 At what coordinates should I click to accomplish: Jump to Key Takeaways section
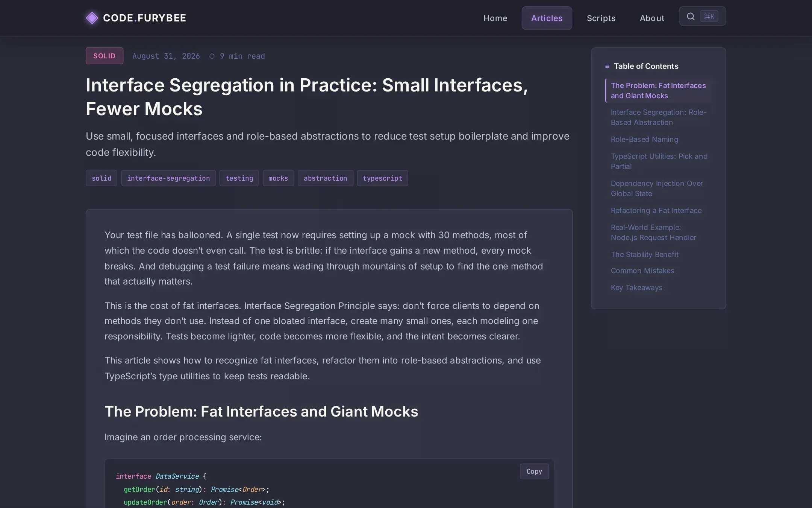tap(636, 287)
